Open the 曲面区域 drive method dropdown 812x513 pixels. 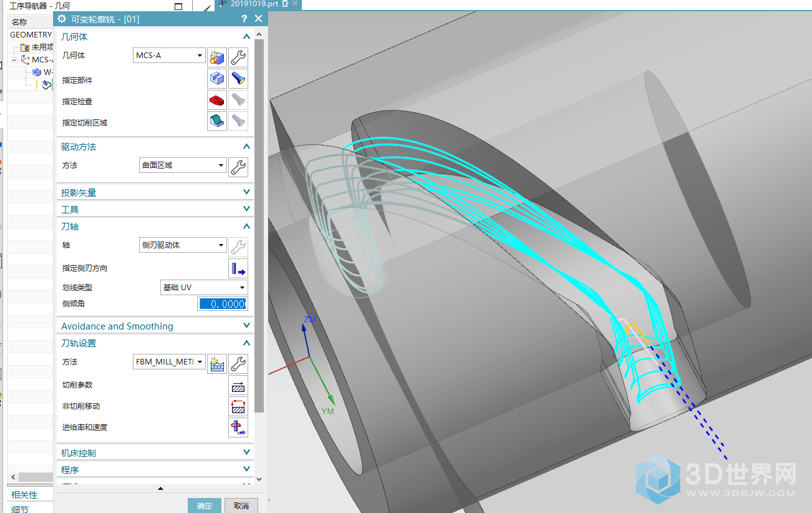coord(182,165)
